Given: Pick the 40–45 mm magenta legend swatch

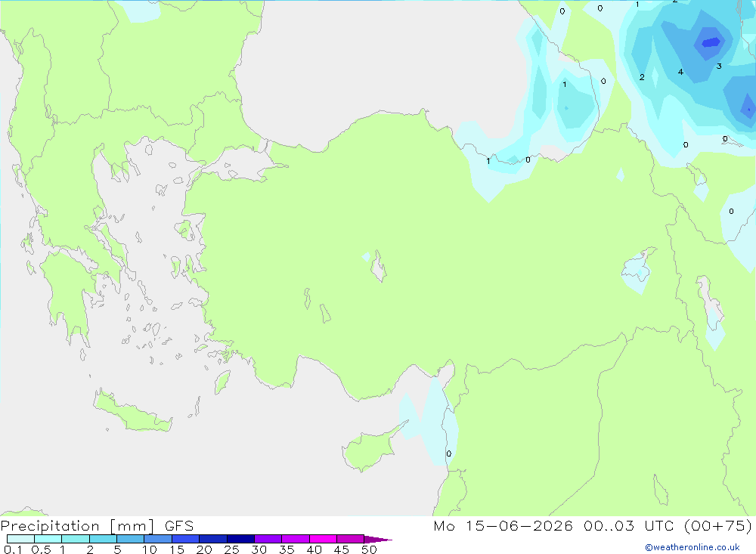Looking at the screenshot, I should [323, 539].
